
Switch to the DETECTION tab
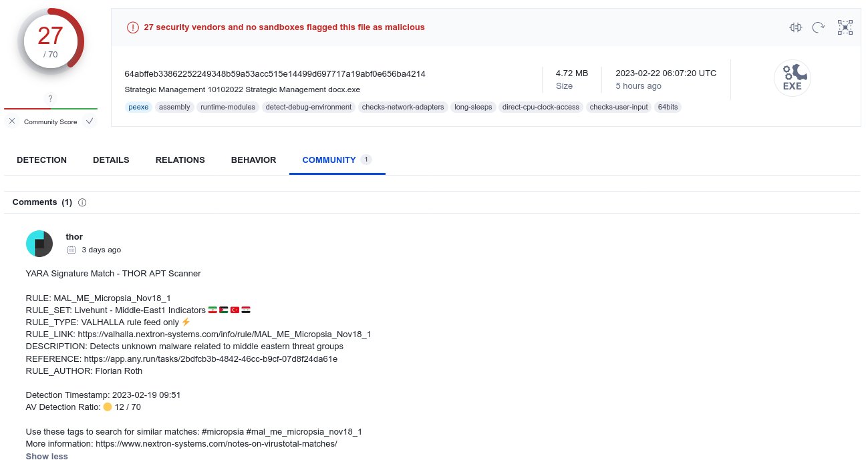(x=41, y=160)
